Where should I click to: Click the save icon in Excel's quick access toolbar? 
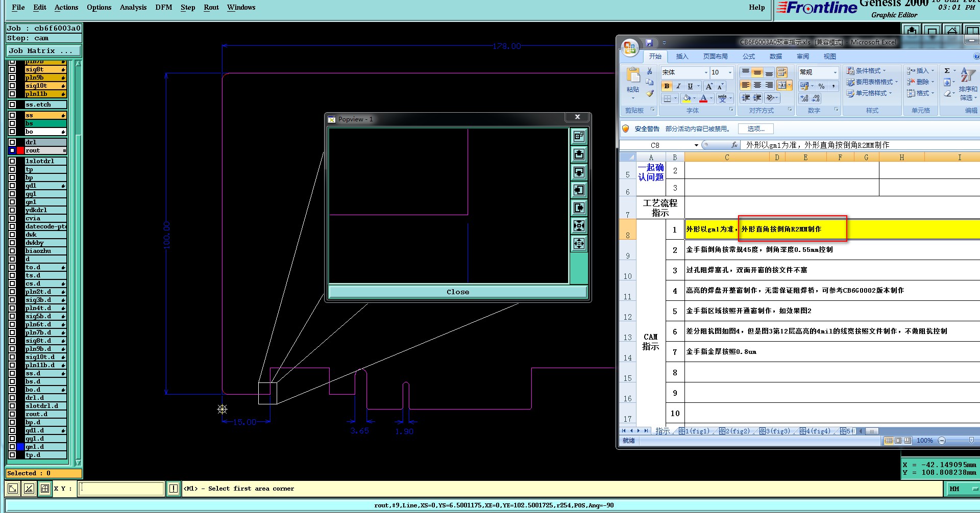(649, 43)
